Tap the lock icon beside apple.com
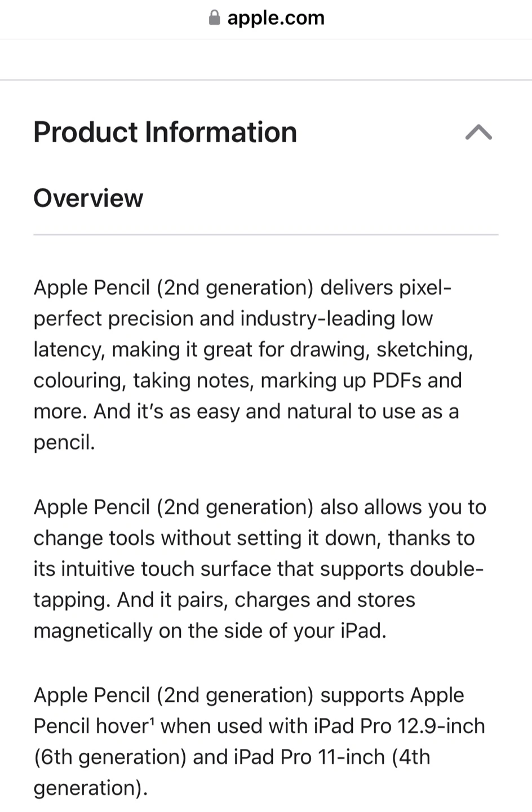532x812 pixels. tap(214, 18)
